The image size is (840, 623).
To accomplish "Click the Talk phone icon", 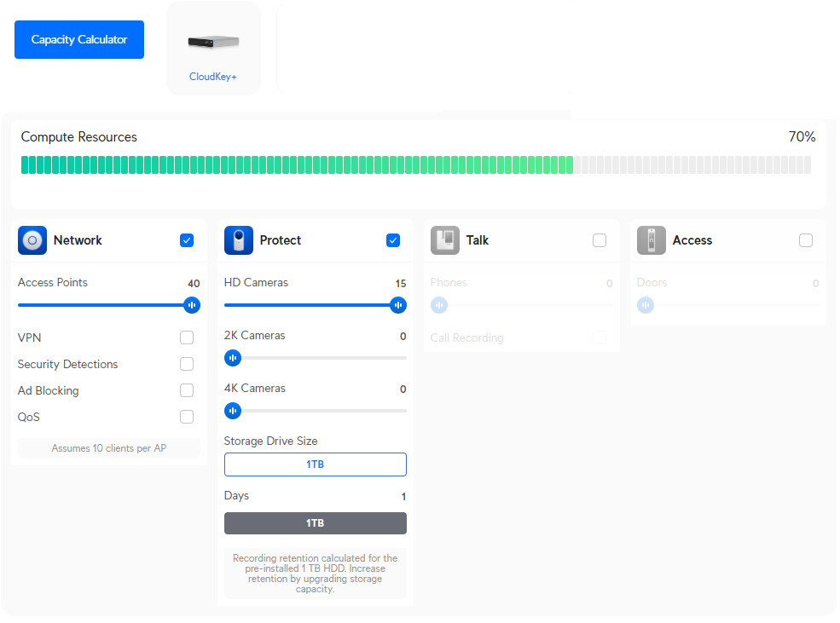I will [445, 240].
